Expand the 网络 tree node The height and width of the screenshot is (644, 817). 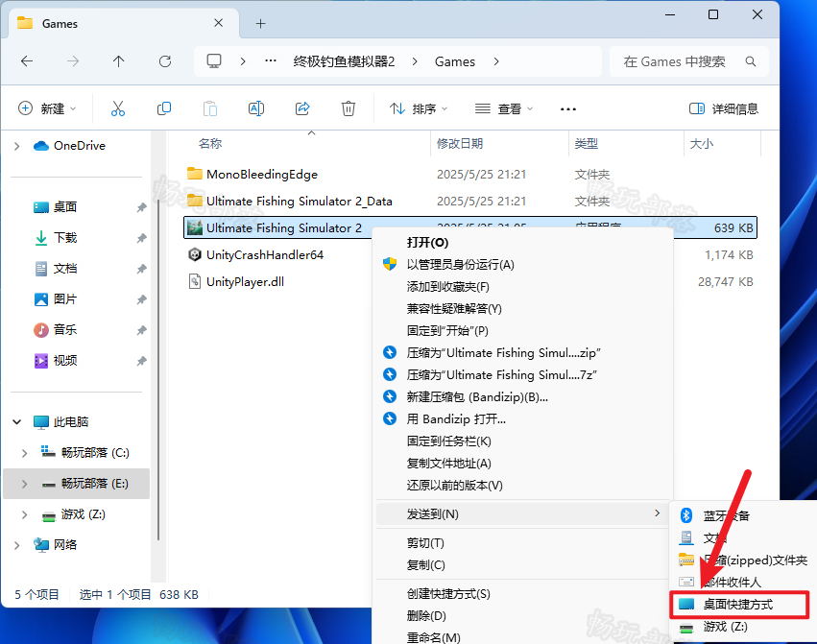16,545
